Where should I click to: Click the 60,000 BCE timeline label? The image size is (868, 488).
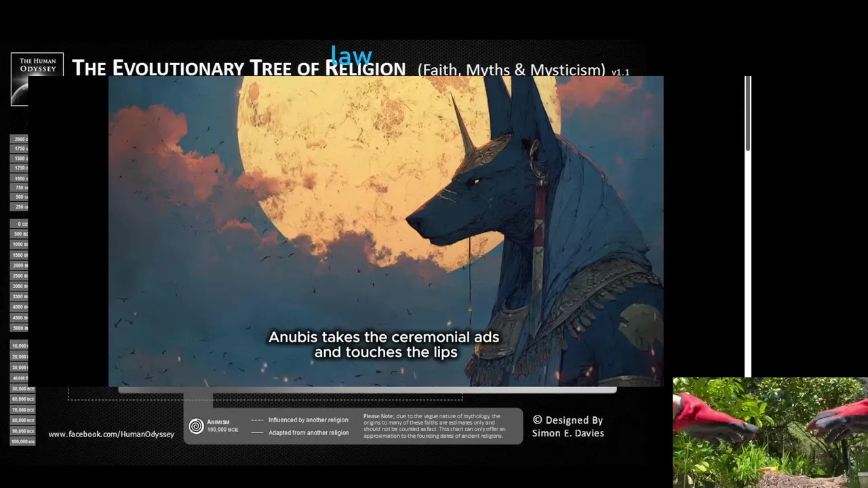click(x=22, y=399)
